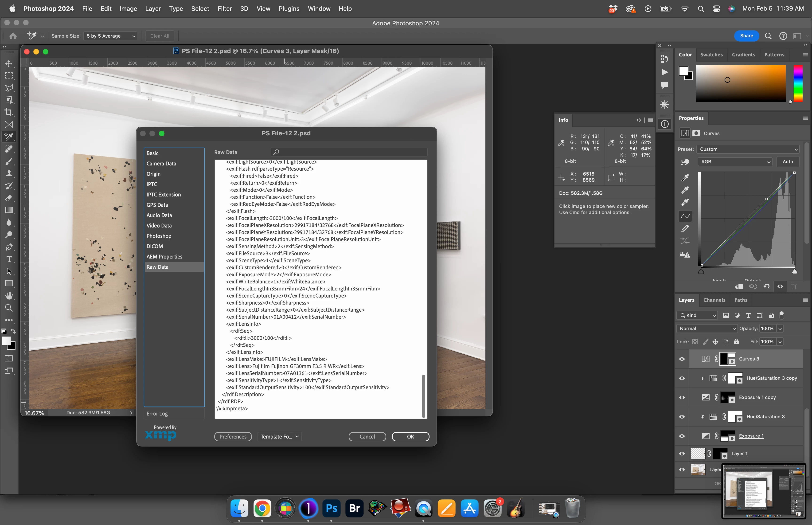Delete the adjustment using Properties trash icon
812x525 pixels.
(x=794, y=286)
